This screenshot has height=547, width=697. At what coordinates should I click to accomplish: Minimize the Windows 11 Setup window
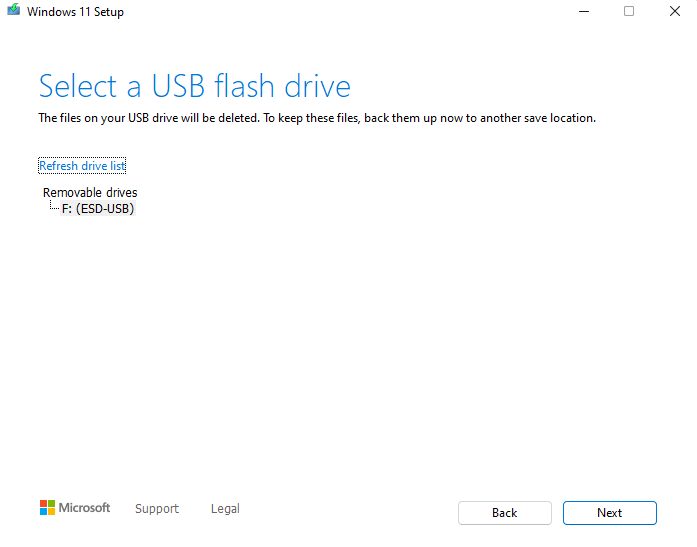(584, 11)
